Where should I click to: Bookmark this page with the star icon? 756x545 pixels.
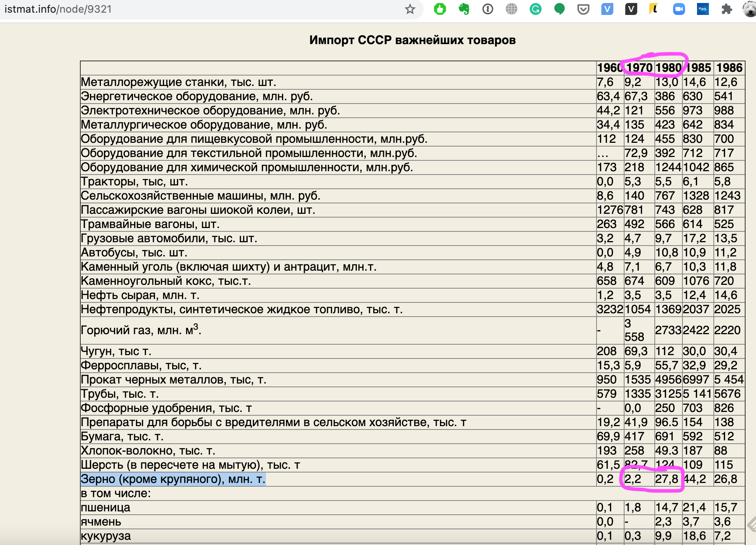410,9
